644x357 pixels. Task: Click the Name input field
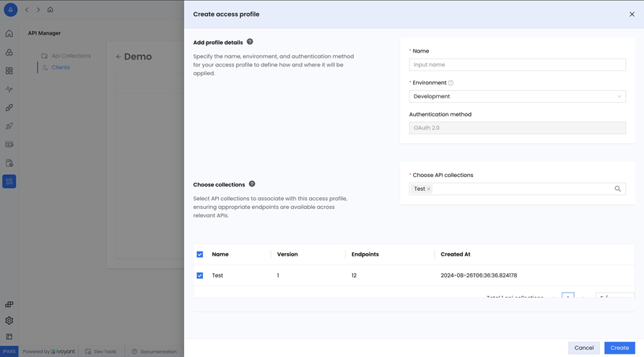(517, 64)
